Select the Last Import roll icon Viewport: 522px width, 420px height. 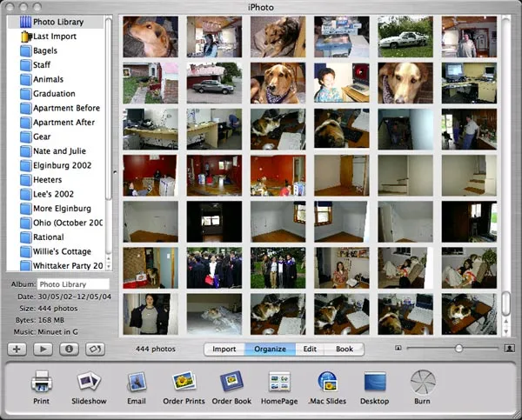tap(26, 37)
